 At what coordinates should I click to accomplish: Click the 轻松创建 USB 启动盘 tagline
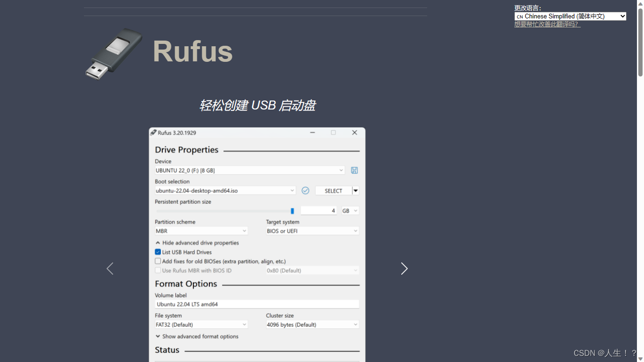pyautogui.click(x=257, y=105)
